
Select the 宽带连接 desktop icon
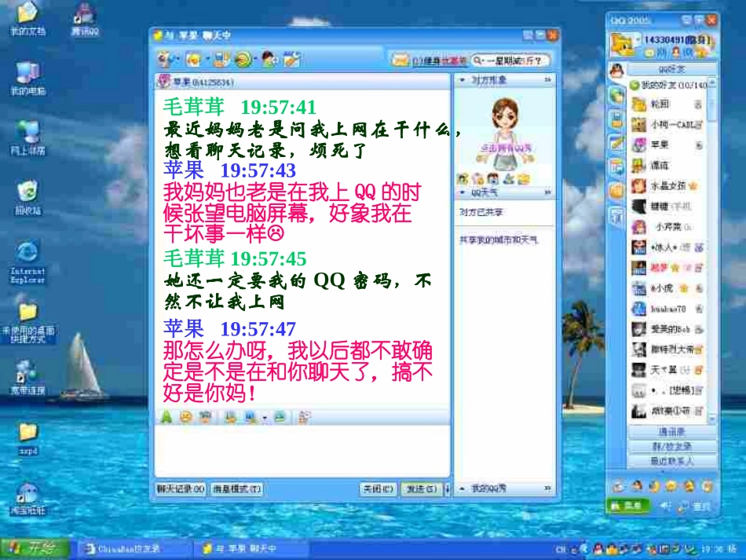pos(27,379)
